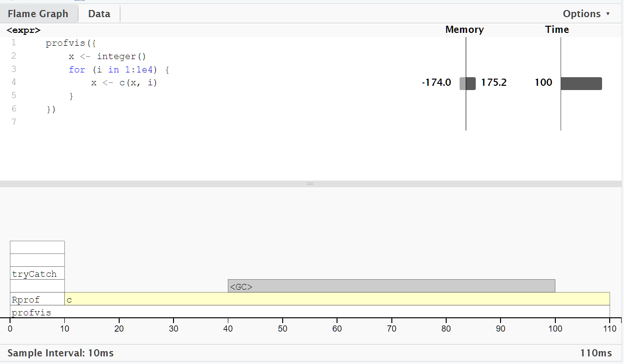
Task: Click the 100 ms tick on timeline axis
Action: [x=555, y=328]
